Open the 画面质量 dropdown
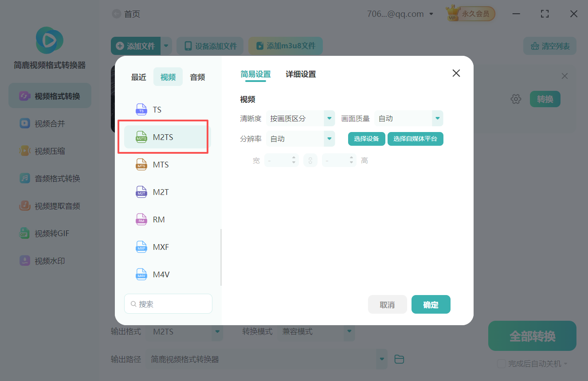Viewport: 588px width, 381px height. [x=437, y=118]
